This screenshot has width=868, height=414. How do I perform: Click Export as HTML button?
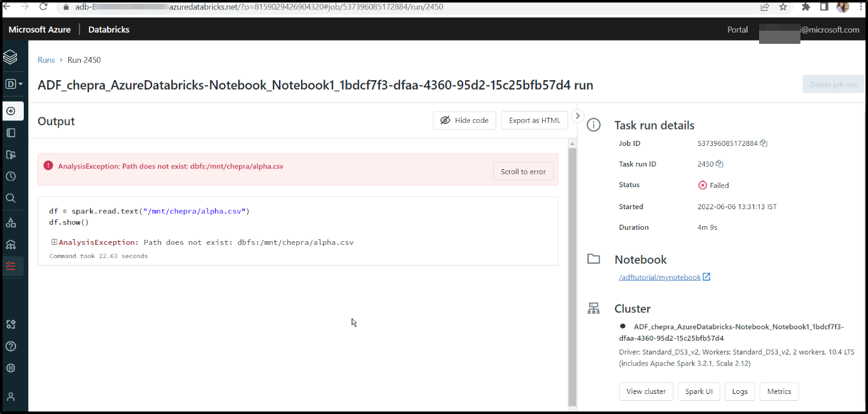point(534,120)
